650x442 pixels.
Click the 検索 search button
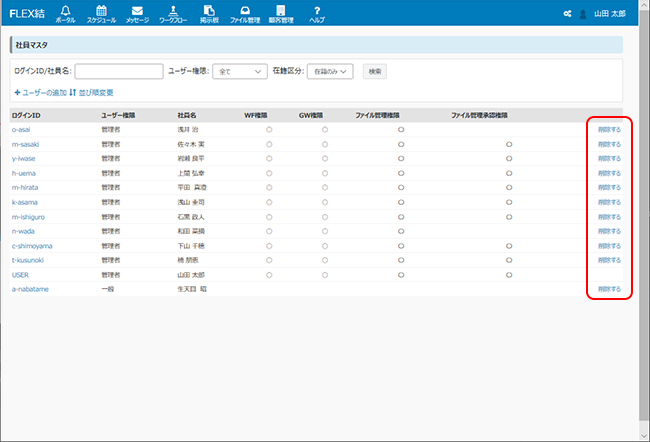tap(375, 71)
